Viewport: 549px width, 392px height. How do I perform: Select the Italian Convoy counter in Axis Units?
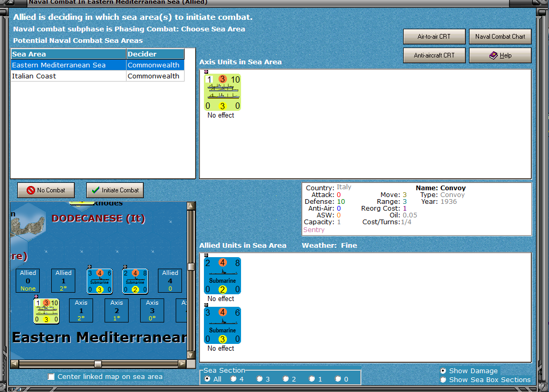[x=222, y=93]
